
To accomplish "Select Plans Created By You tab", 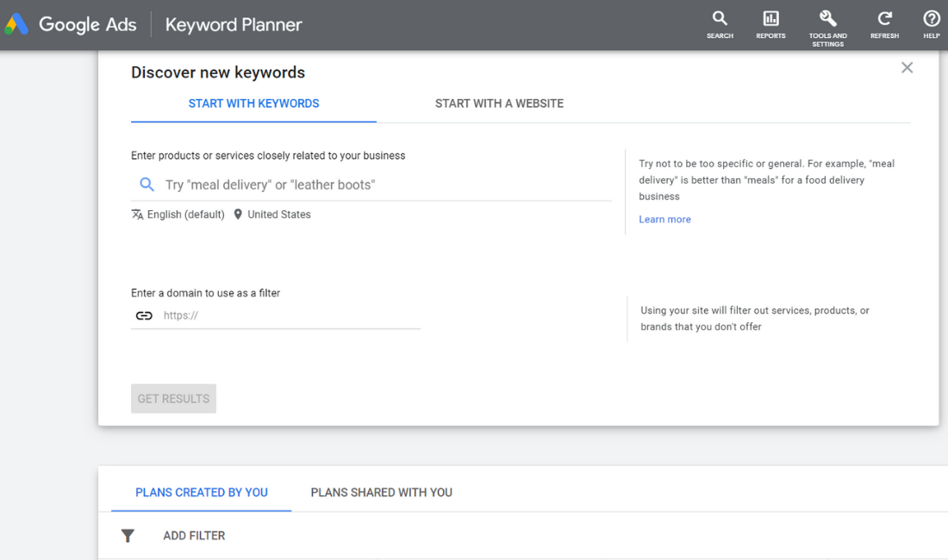I will [202, 493].
